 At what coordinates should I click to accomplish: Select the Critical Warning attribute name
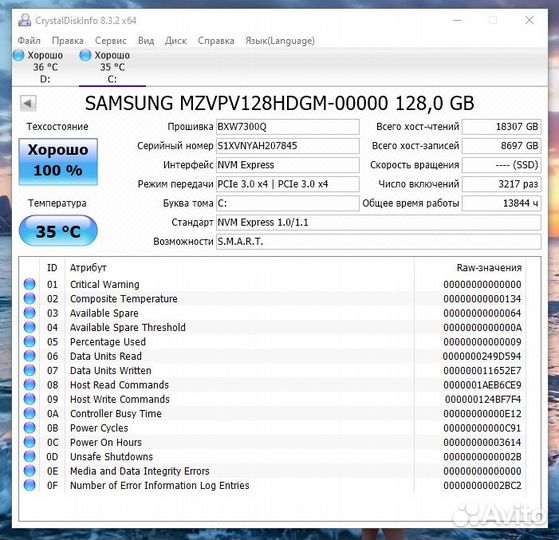pyautogui.click(x=104, y=284)
